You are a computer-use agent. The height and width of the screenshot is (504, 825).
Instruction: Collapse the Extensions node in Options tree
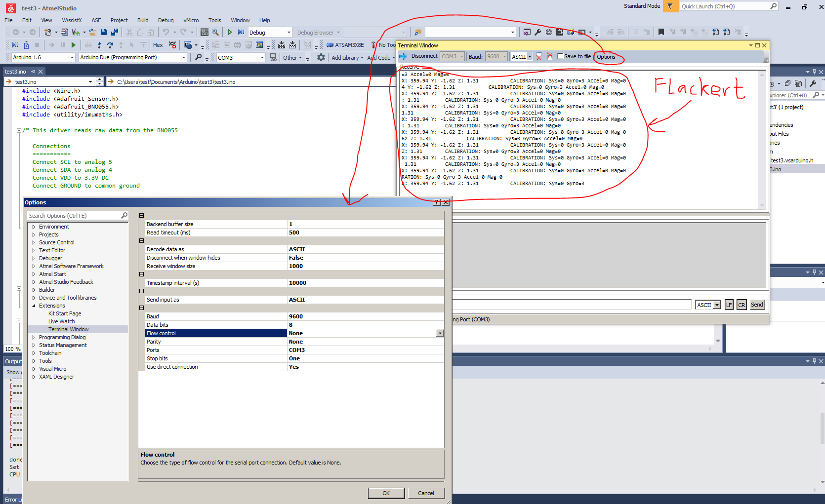tap(34, 306)
